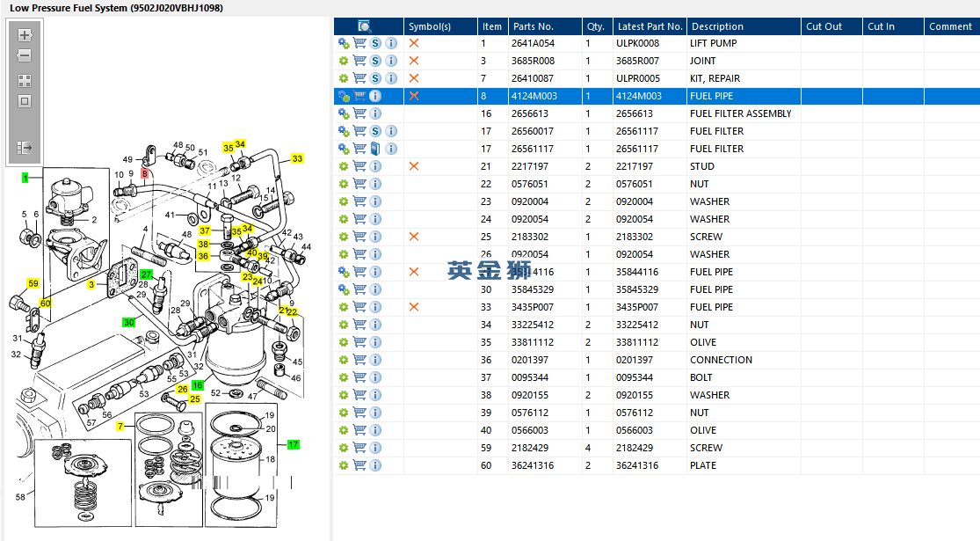
Task: Click gear icon for STUD 2217197
Action: tap(344, 166)
